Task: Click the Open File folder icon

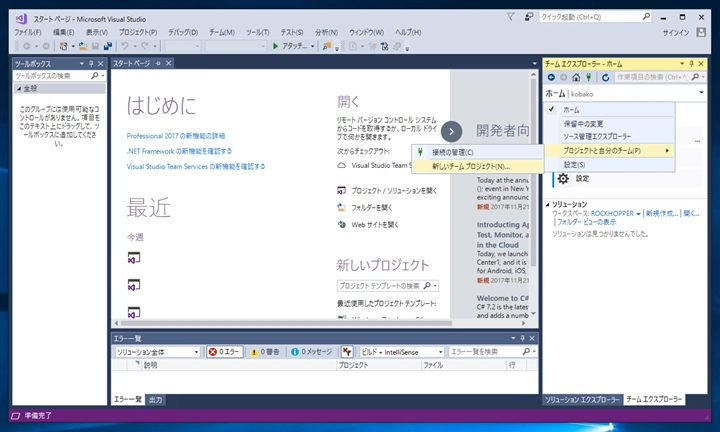Action: (x=83, y=46)
